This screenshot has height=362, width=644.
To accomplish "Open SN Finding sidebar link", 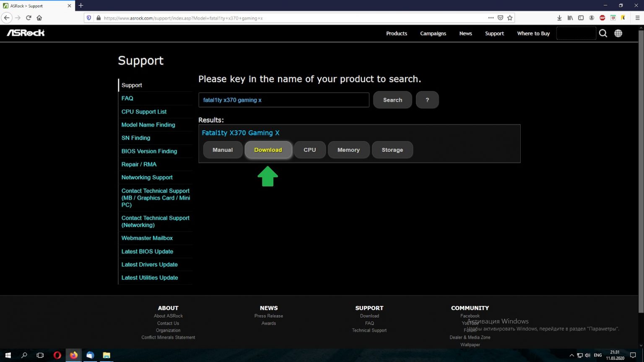I will pyautogui.click(x=136, y=138).
